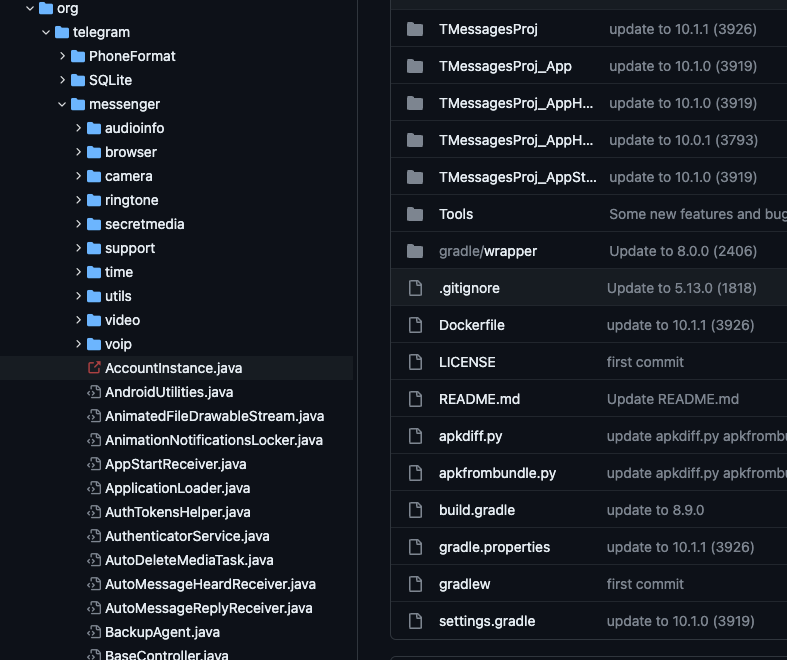Viewport: 787px width, 660px height.
Task: Open the settings.gradle file link
Action: [487, 621]
